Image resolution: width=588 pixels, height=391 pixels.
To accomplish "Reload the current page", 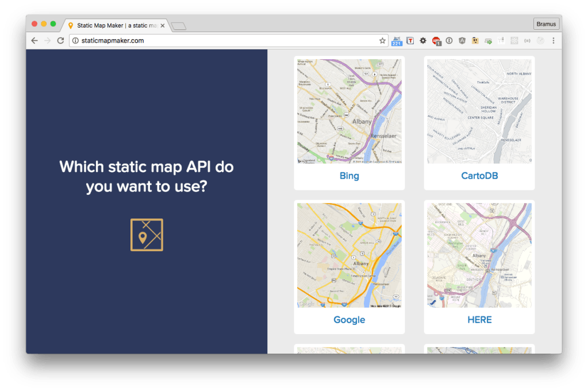I will pos(60,41).
